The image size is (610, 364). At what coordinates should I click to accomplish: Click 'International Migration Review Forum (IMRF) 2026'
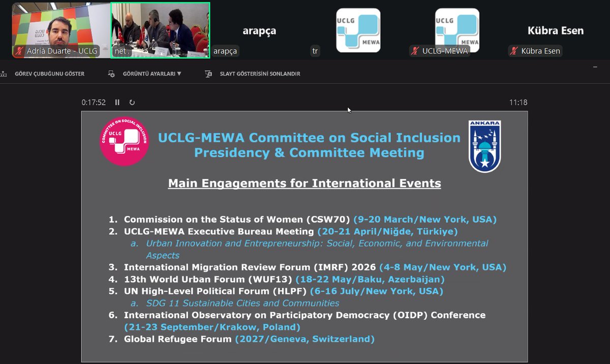click(250, 267)
